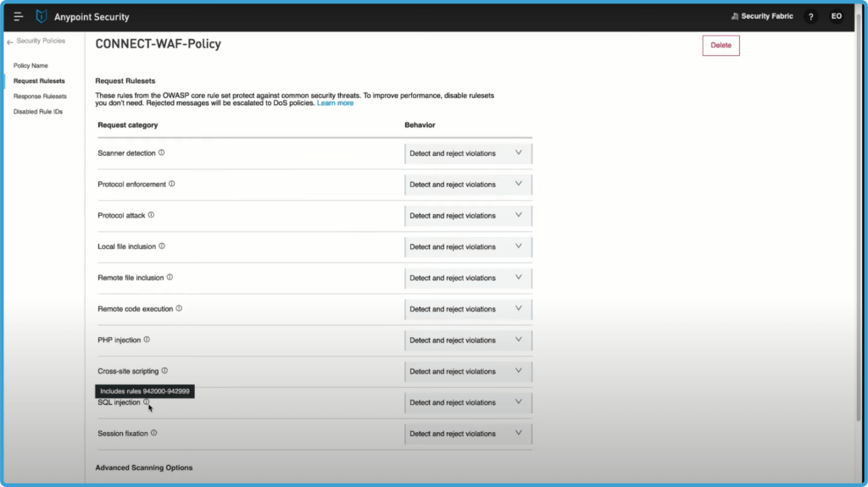The width and height of the screenshot is (868, 487).
Task: Click info icon next to Session fixation
Action: click(x=154, y=433)
